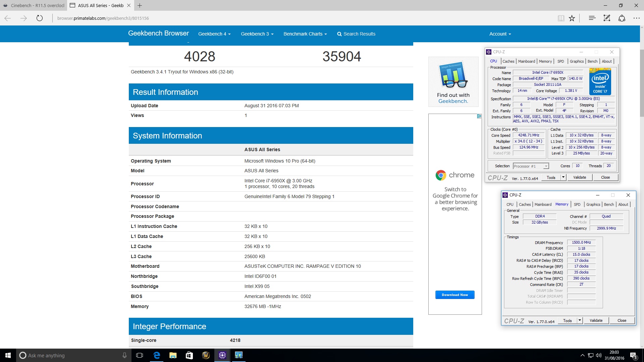Viewport: 644px width, 362px height.
Task: Click Validate in lower CPU-Z window
Action: [x=596, y=320]
